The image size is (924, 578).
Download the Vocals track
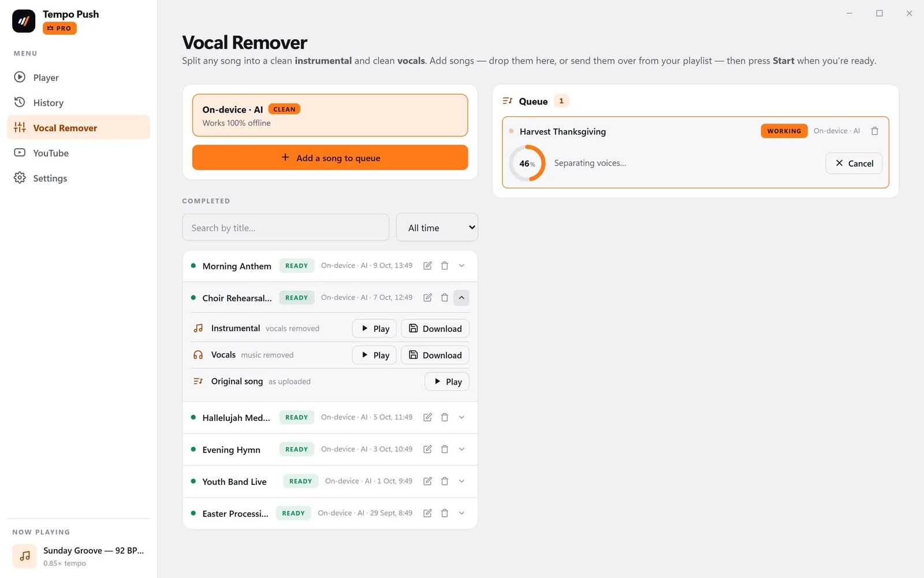click(x=435, y=355)
